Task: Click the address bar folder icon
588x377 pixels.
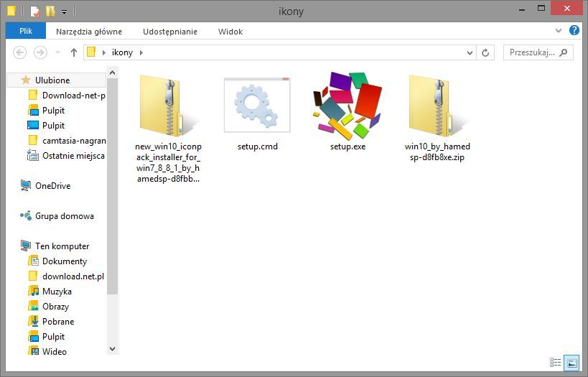Action: tap(91, 52)
